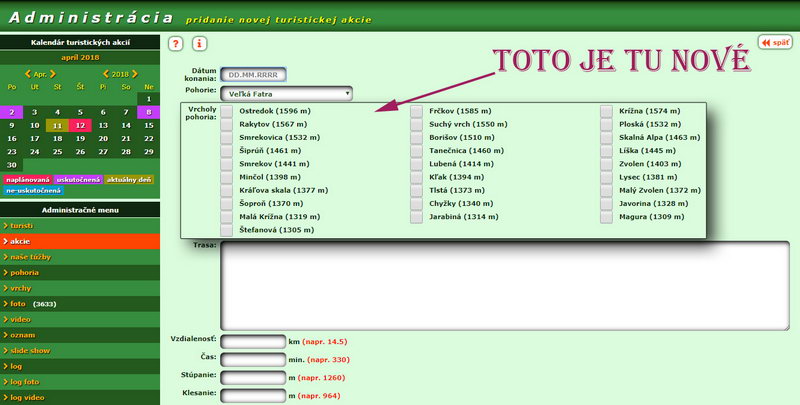Click the red question mark help icon

(x=176, y=43)
